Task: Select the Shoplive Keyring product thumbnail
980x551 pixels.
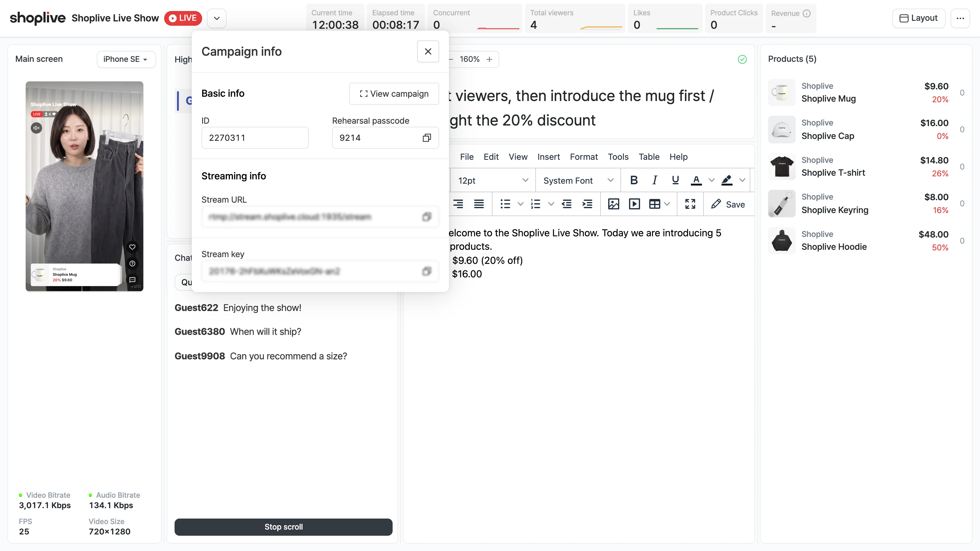Action: point(782,204)
